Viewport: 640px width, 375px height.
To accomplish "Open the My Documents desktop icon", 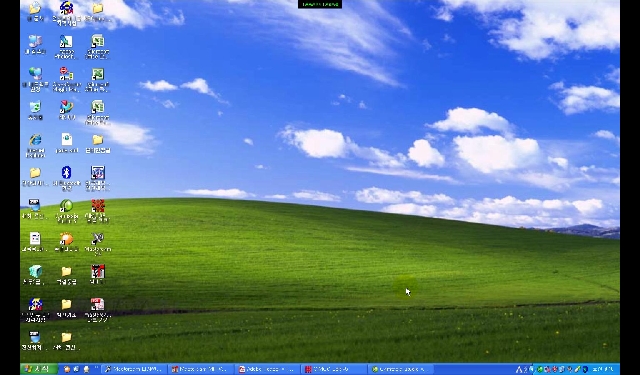I will click(x=35, y=11).
